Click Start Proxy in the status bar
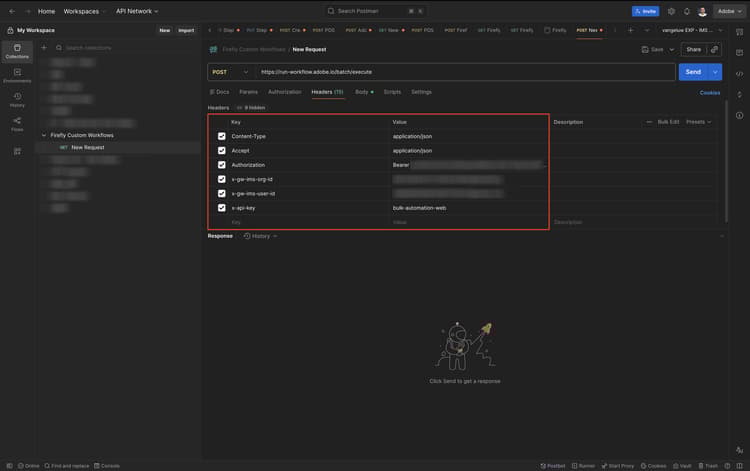 click(618, 466)
